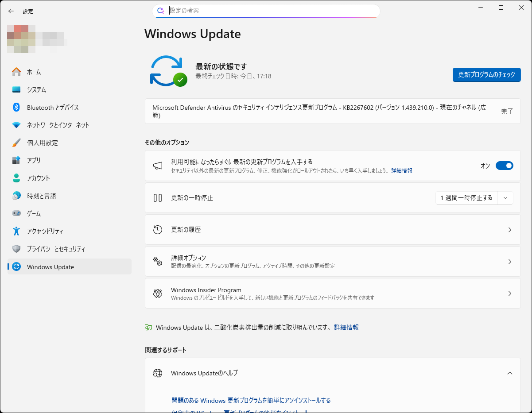The image size is (532, 413).
Task: Select システム from the sidebar
Action: click(35, 89)
